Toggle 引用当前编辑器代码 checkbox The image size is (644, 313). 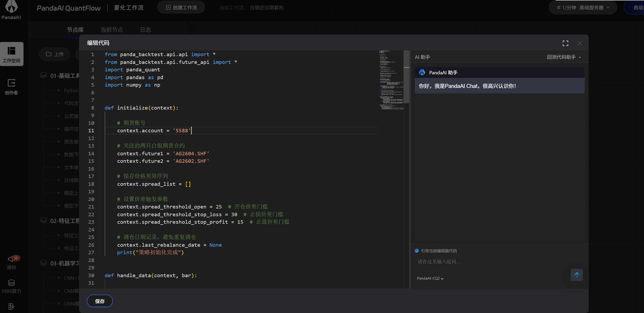(x=416, y=251)
